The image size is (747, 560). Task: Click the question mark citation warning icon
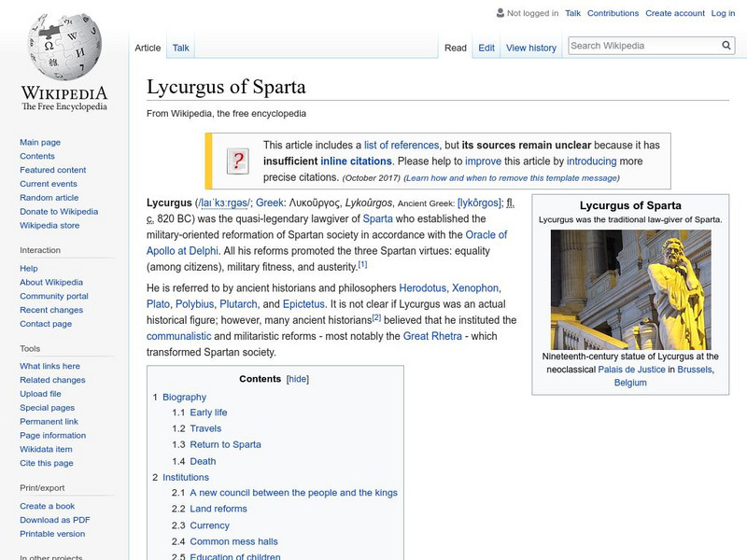click(x=237, y=161)
